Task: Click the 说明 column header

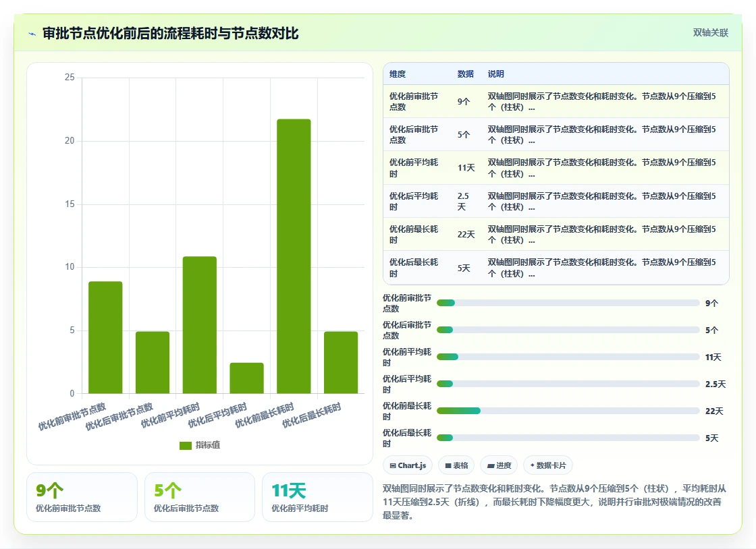Action: 495,74
